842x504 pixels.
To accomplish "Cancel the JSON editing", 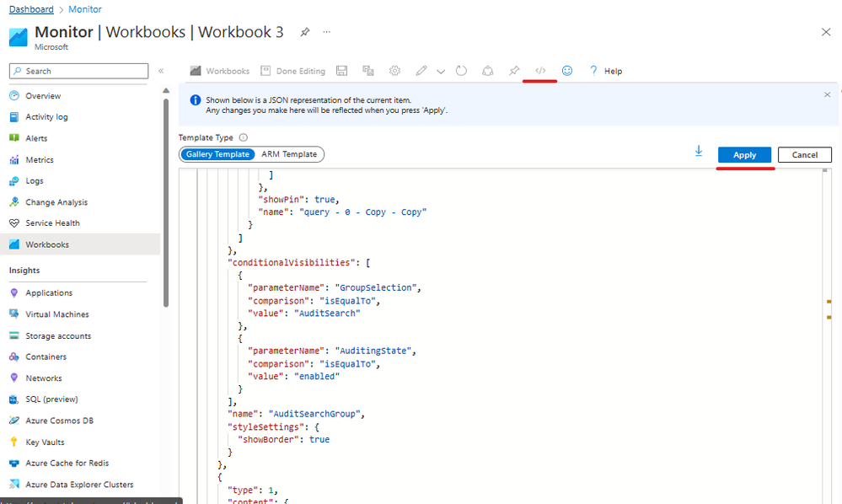I will tap(804, 154).
